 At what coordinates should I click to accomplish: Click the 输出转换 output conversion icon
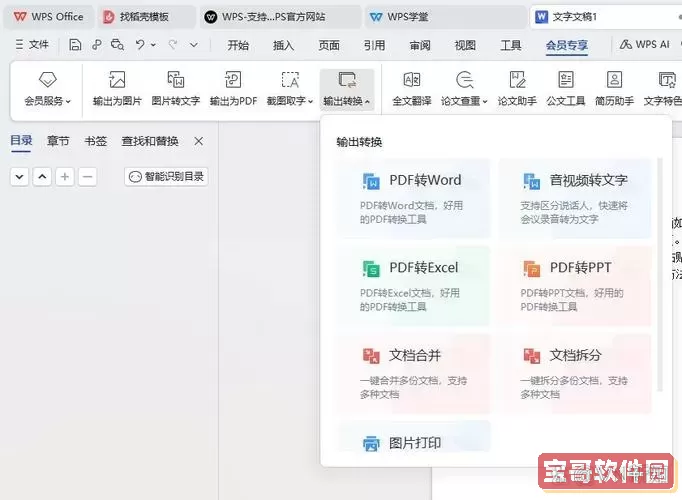point(347,80)
